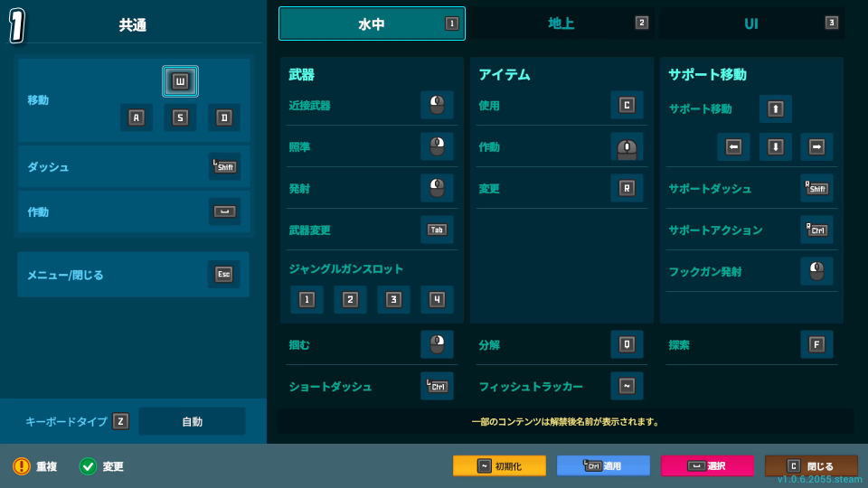
Task: Select the A key binding for 移動
Action: click(x=137, y=117)
